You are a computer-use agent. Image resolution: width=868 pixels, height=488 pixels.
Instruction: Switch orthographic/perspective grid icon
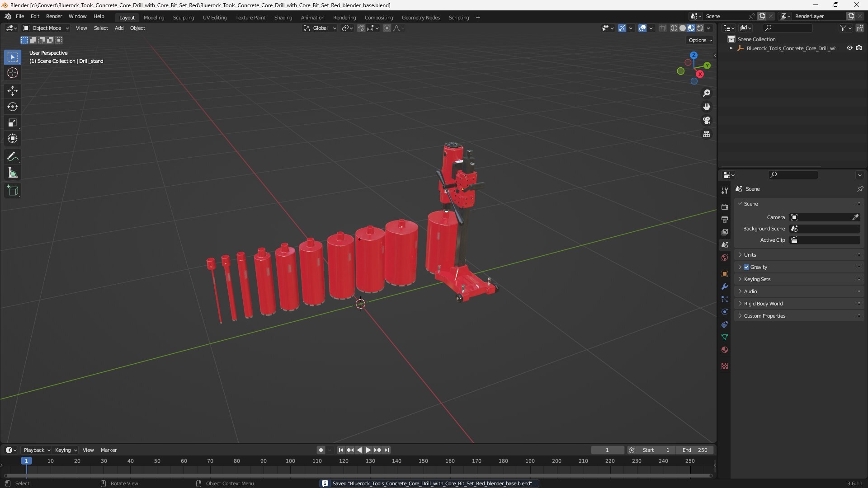tap(707, 134)
